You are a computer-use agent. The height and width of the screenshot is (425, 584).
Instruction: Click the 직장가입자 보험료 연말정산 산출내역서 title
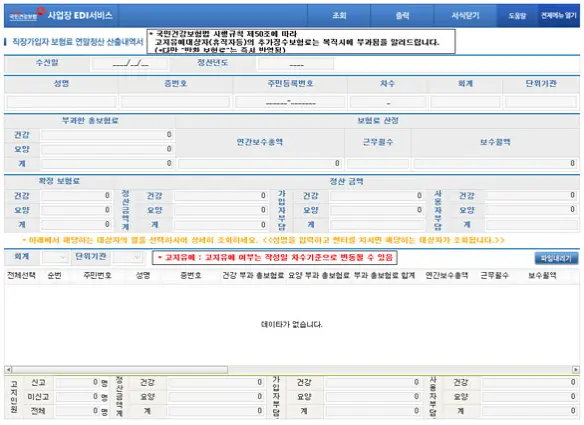pyautogui.click(x=78, y=42)
